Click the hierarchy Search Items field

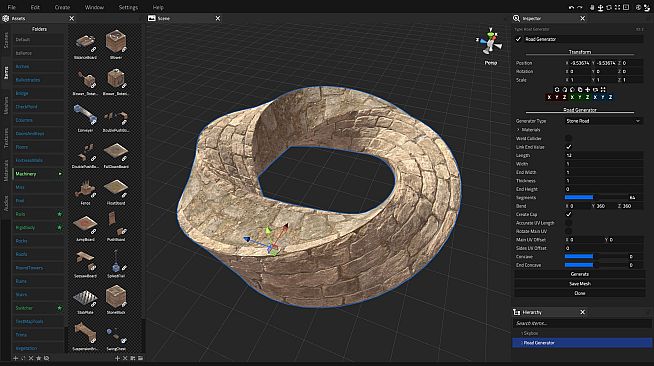click(581, 323)
